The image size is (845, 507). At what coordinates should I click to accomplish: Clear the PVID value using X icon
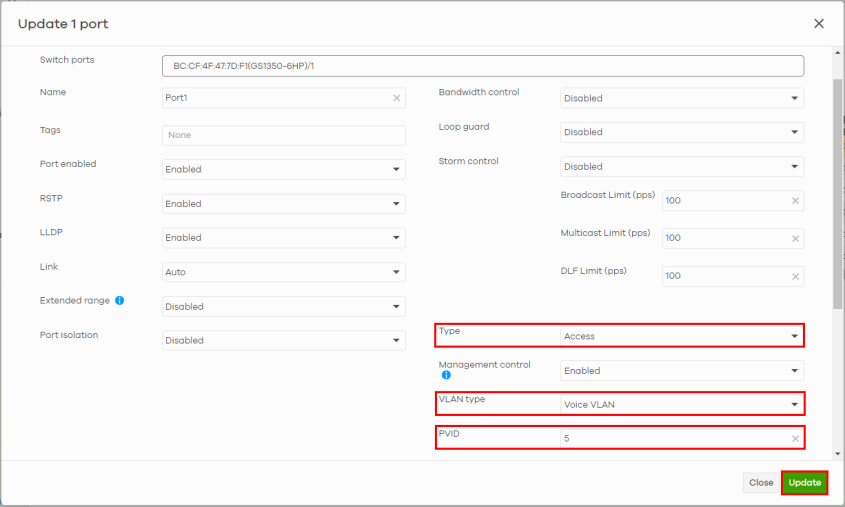(x=795, y=439)
